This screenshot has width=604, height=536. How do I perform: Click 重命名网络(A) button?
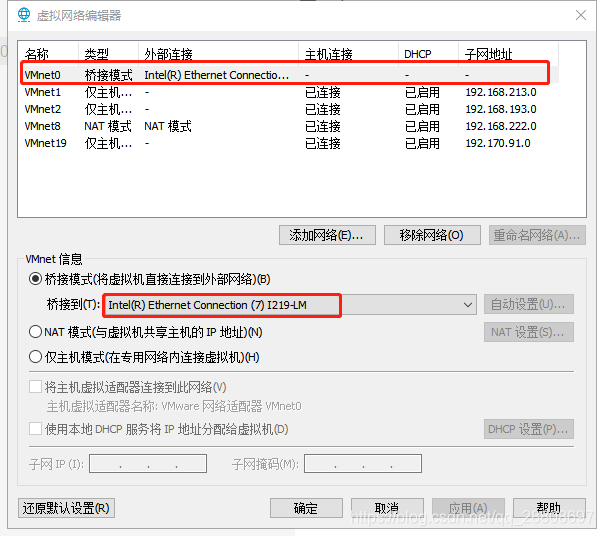point(537,235)
